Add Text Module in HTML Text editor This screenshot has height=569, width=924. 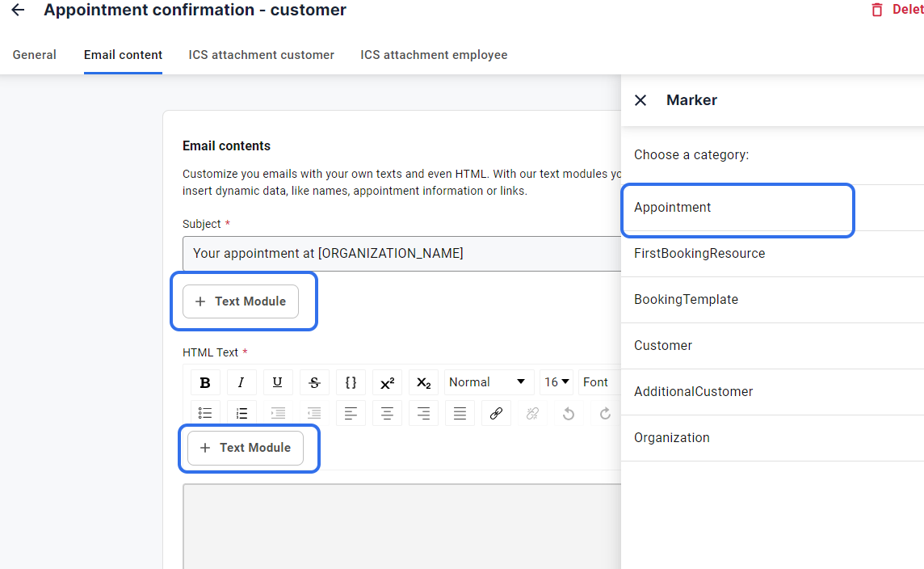pos(246,448)
